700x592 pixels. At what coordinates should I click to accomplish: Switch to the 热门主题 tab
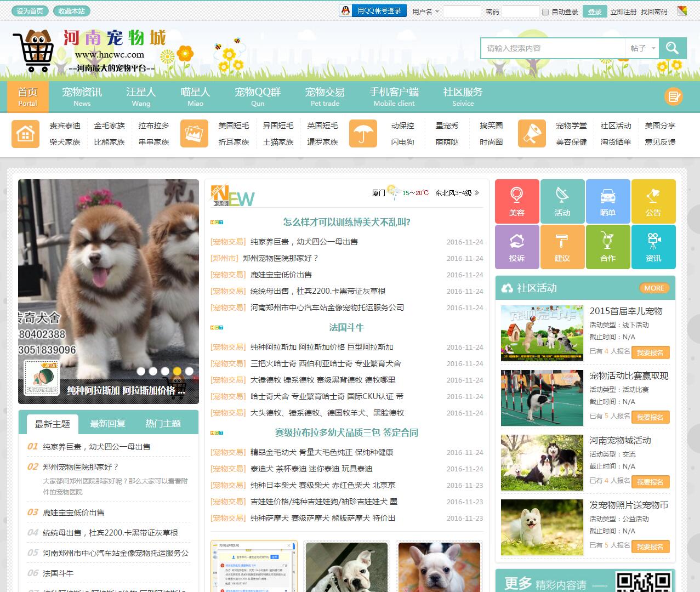pos(163,424)
